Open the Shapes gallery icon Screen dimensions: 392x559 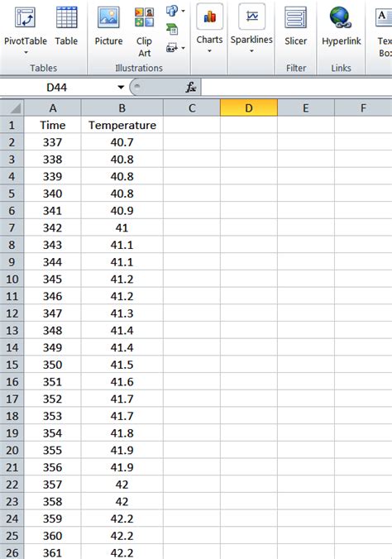pyautogui.click(x=172, y=11)
